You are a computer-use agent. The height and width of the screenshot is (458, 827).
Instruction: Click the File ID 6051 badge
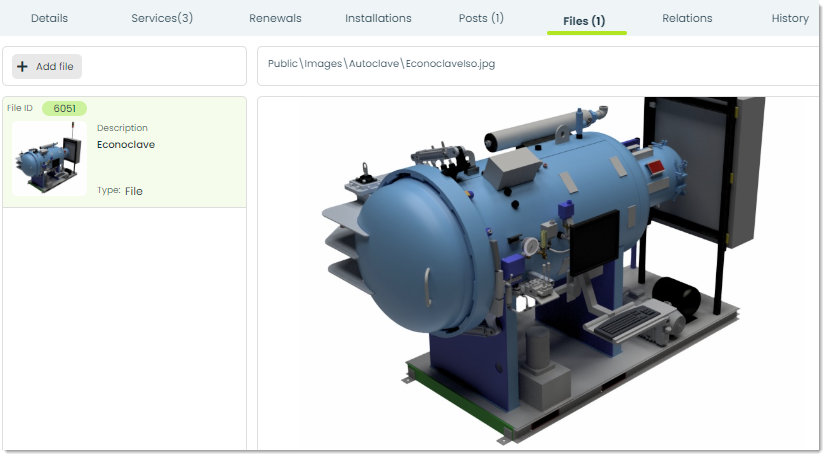tap(64, 109)
